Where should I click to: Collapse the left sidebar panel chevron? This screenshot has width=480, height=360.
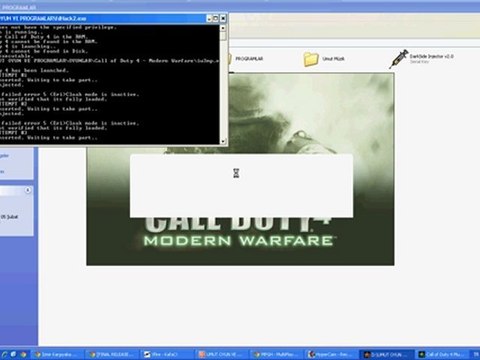(28, 190)
